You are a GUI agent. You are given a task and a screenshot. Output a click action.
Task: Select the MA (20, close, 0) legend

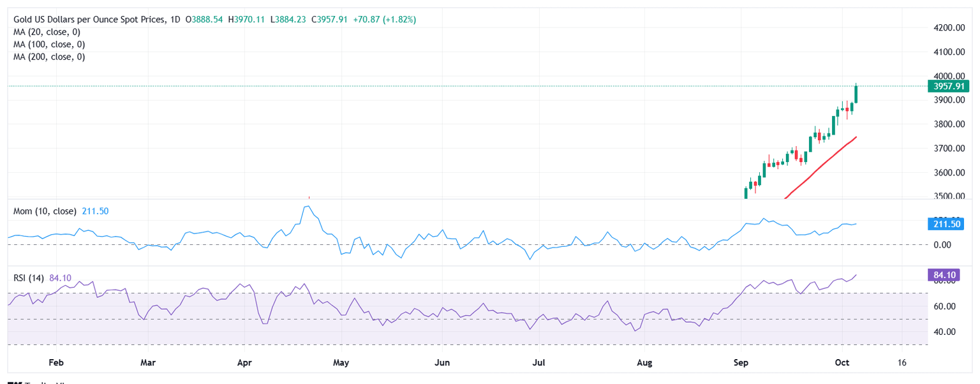click(x=49, y=33)
